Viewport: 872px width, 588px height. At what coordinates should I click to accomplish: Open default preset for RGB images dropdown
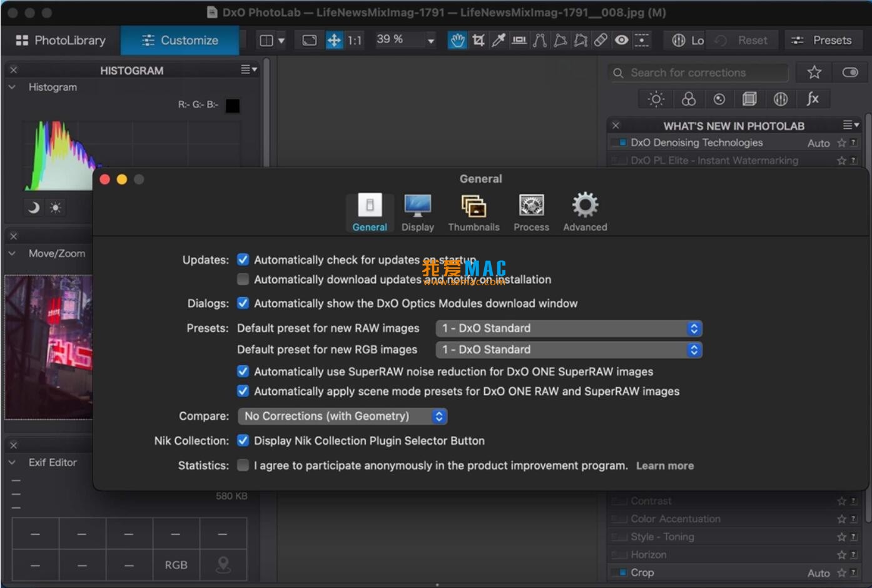[569, 350]
